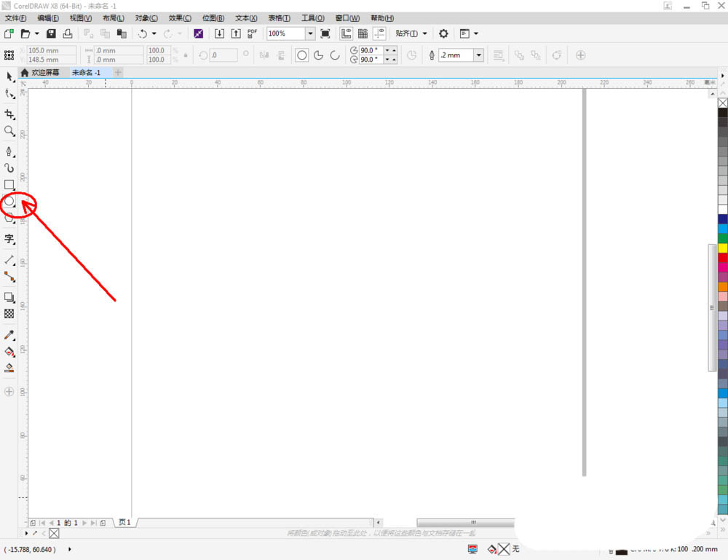The height and width of the screenshot is (560, 728).
Task: Toggle show grid
Action: pos(363,33)
